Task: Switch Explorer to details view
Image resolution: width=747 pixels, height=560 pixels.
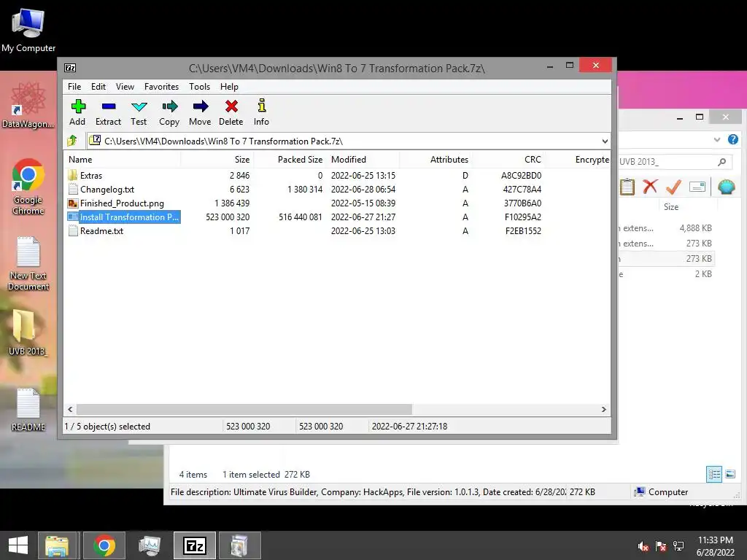Action: click(x=714, y=474)
